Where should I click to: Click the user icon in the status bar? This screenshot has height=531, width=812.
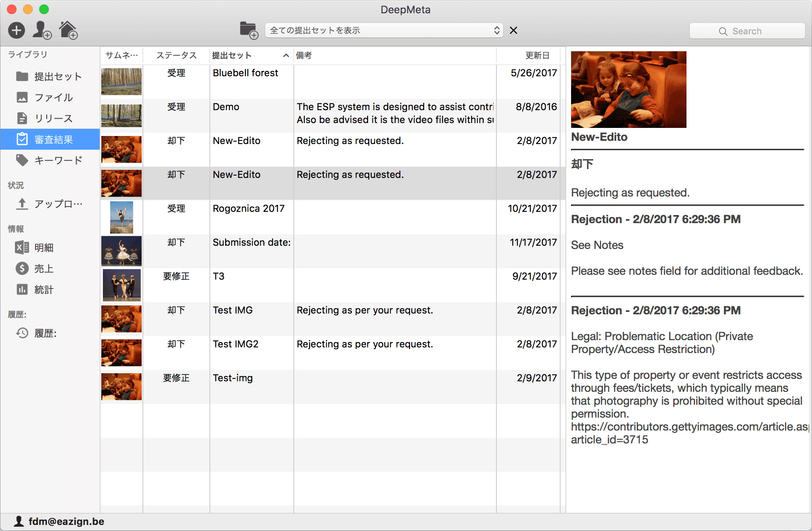pyautogui.click(x=19, y=521)
